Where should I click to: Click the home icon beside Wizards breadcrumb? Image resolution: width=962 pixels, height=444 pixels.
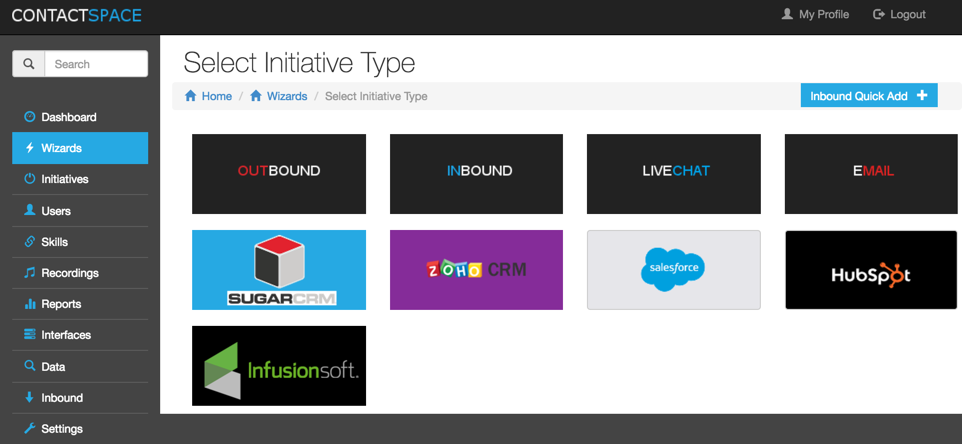coord(256,96)
